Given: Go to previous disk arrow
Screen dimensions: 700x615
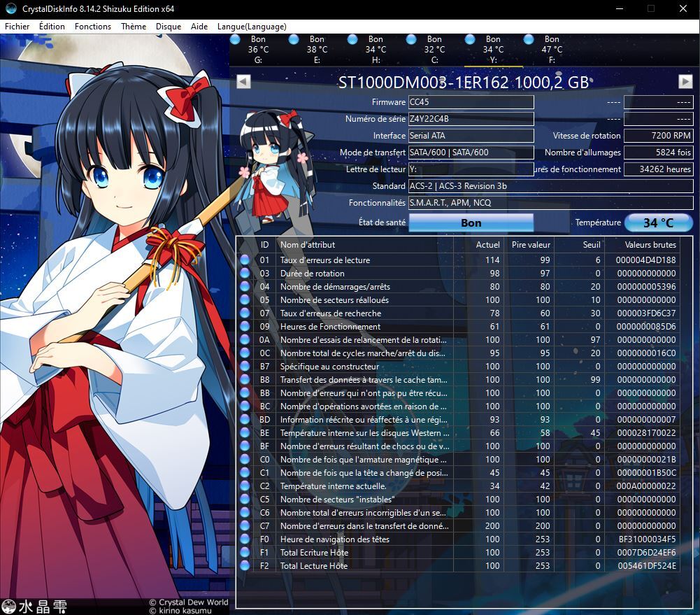Looking at the screenshot, I should pos(243,82).
